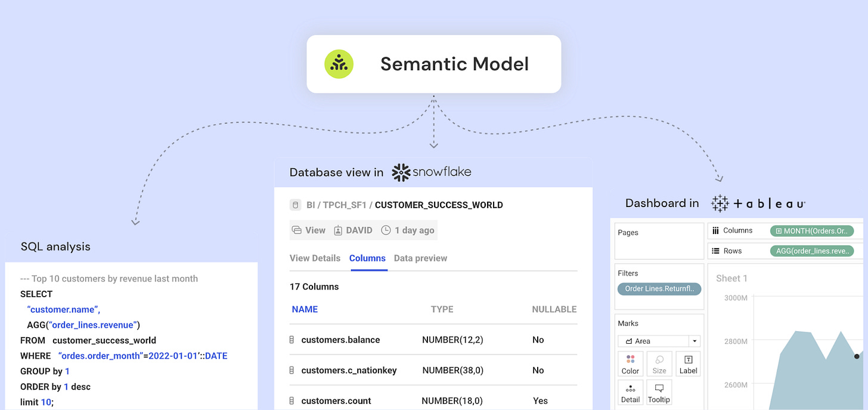This screenshot has height=410, width=868.
Task: Click the column icon for customers.c_nationkey
Action: pyautogui.click(x=292, y=370)
